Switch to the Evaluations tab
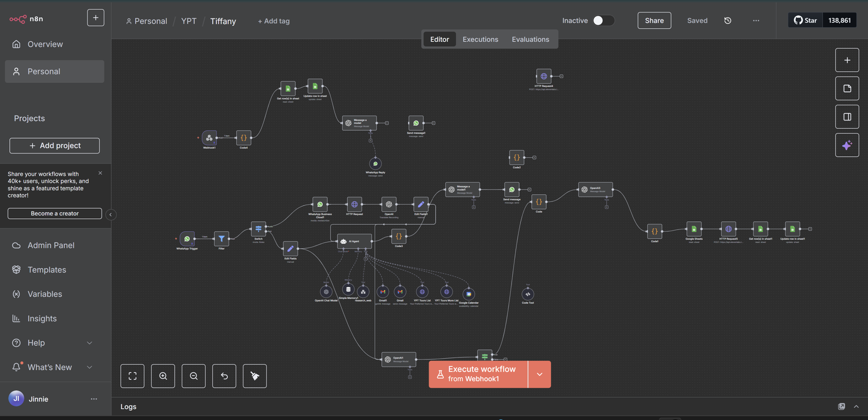Image resolution: width=868 pixels, height=420 pixels. coord(530,40)
